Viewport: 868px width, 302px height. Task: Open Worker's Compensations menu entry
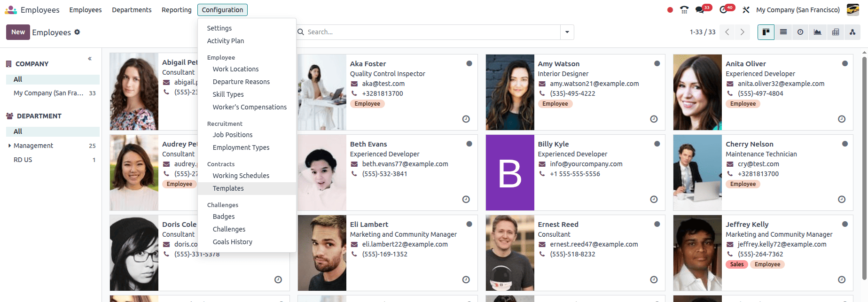[247, 107]
